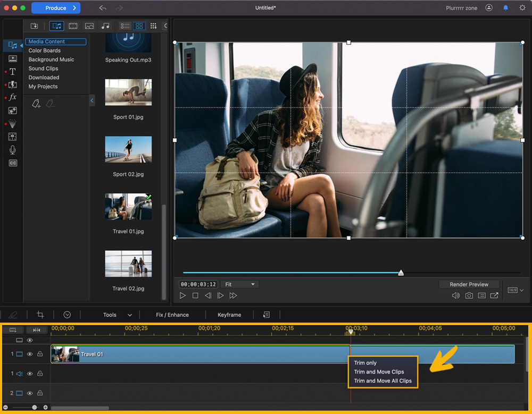
Task: Click the import media folder icon
Action: (34, 26)
